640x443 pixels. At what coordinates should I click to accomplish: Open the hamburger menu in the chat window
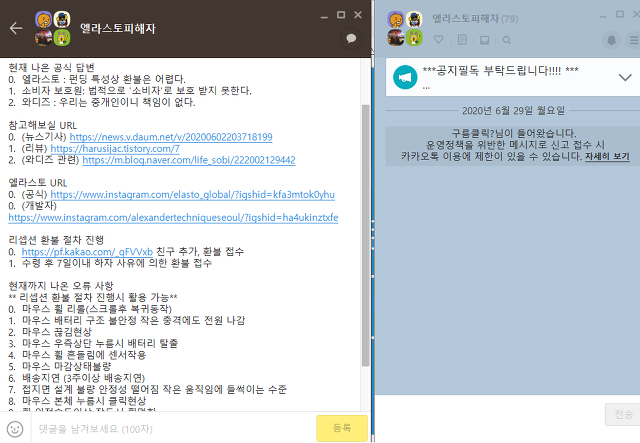(x=633, y=40)
